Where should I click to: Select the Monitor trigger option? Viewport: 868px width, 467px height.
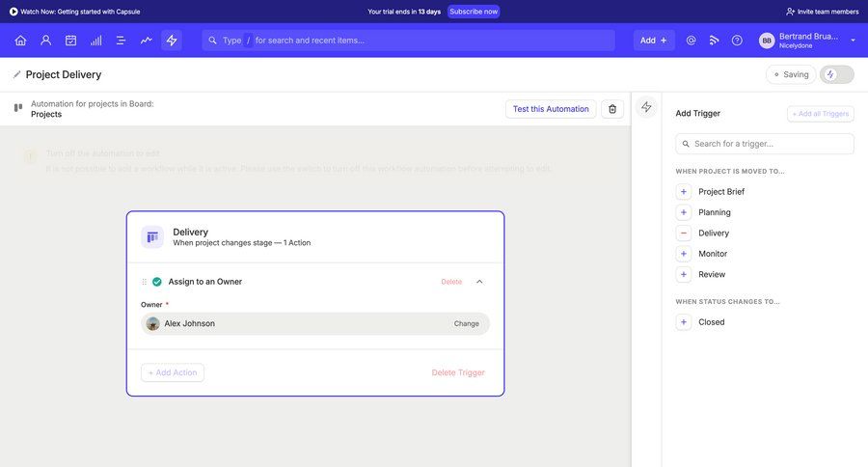[x=713, y=254]
